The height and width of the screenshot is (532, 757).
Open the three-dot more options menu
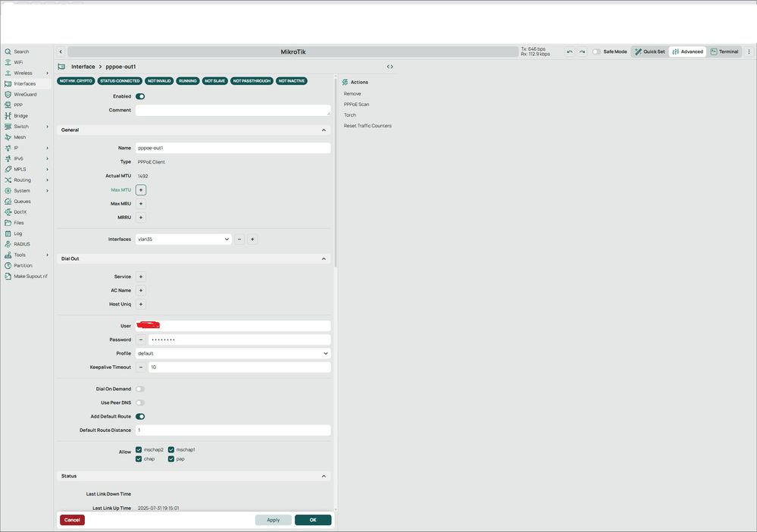pos(749,52)
